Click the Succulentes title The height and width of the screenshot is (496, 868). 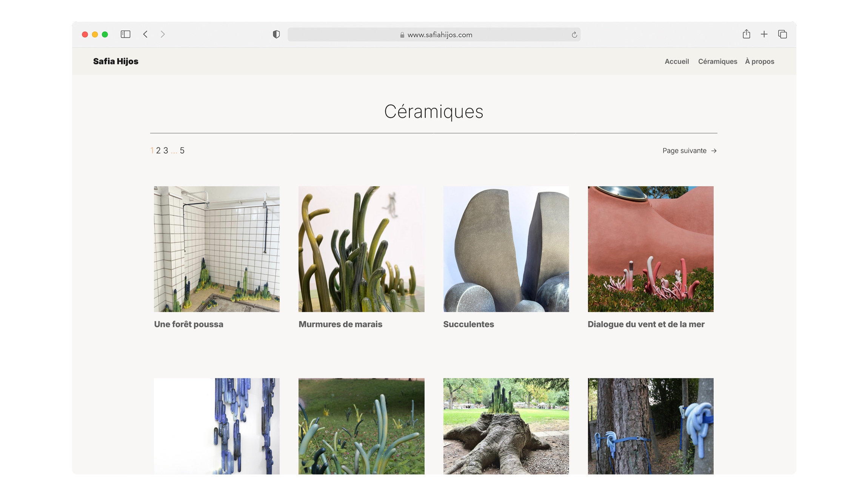pos(468,324)
